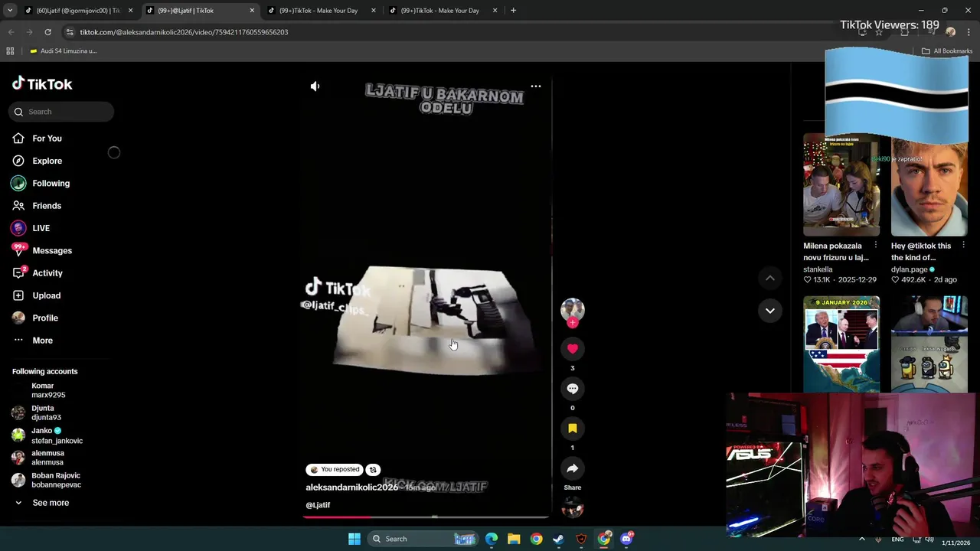This screenshot has width=980, height=551.
Task: Seek using the video progress bar
Action: tap(426, 517)
